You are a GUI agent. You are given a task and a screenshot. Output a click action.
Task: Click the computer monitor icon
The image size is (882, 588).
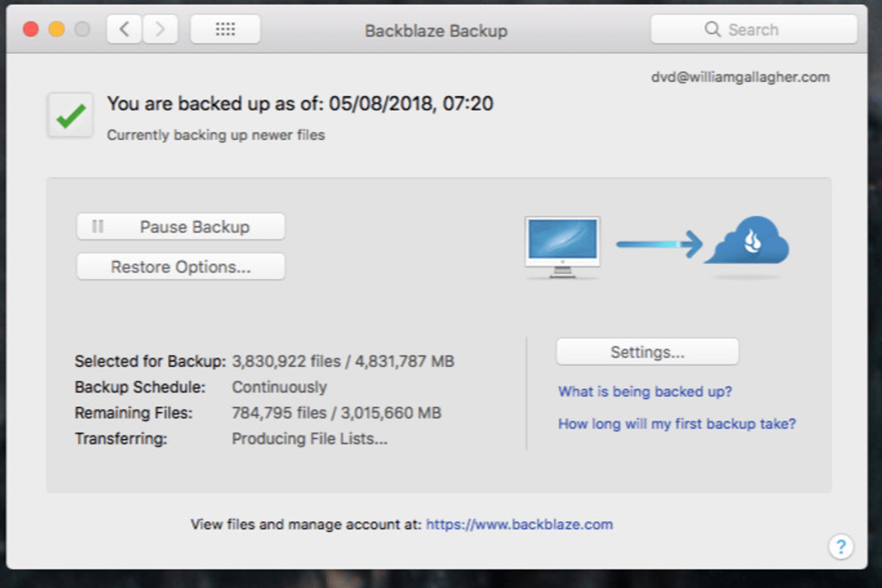coord(562,246)
